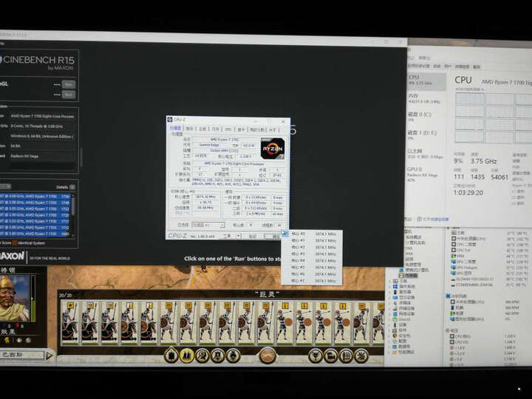The image size is (532, 399).
Task: Select 核心 #3 in CPU-Z popup menu
Action: (x=312, y=253)
